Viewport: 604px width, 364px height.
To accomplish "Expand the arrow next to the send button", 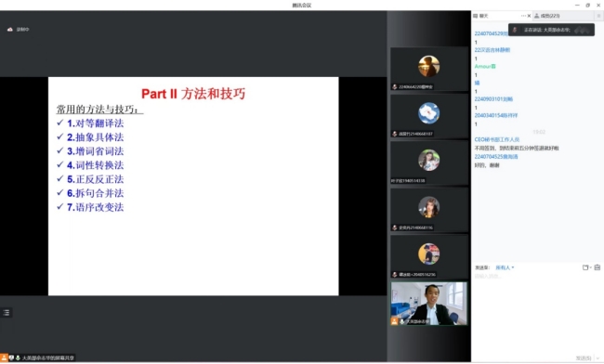I will point(597,358).
